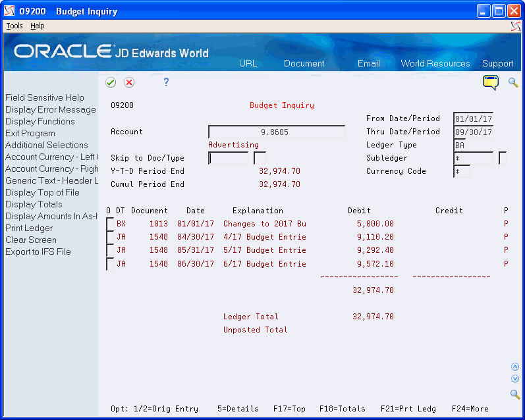525x420 pixels.
Task: Click the 9,572.10 debit amount
Action: (x=375, y=264)
